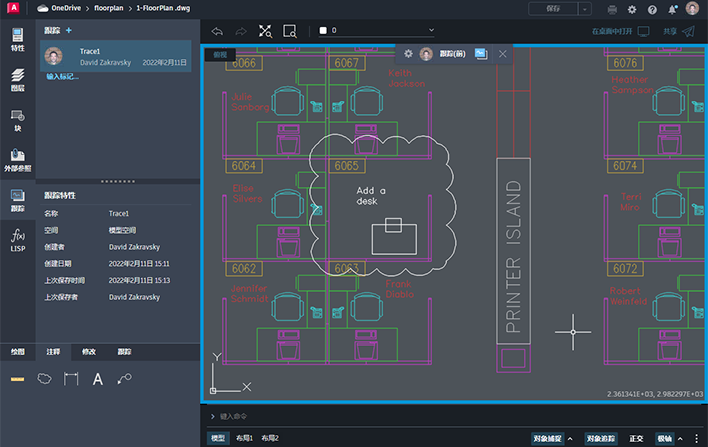Select the dimension tool

[71, 379]
